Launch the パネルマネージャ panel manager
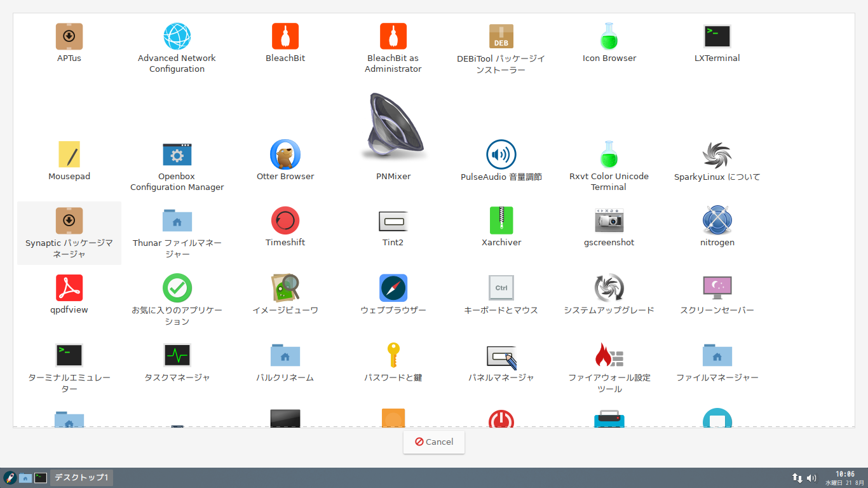868x488 pixels. point(501,357)
